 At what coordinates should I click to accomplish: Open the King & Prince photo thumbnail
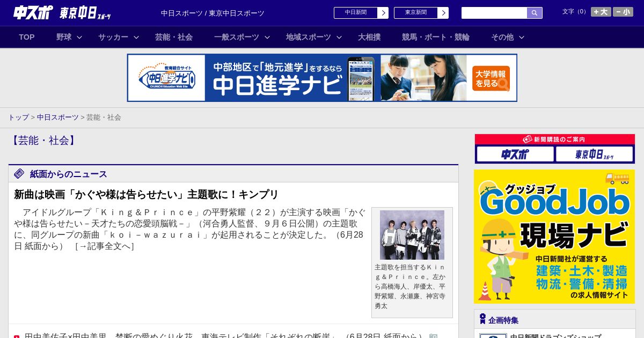(x=412, y=235)
